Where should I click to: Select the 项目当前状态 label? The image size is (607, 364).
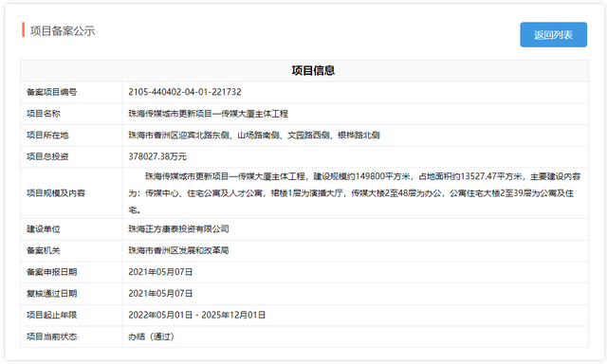coord(51,337)
